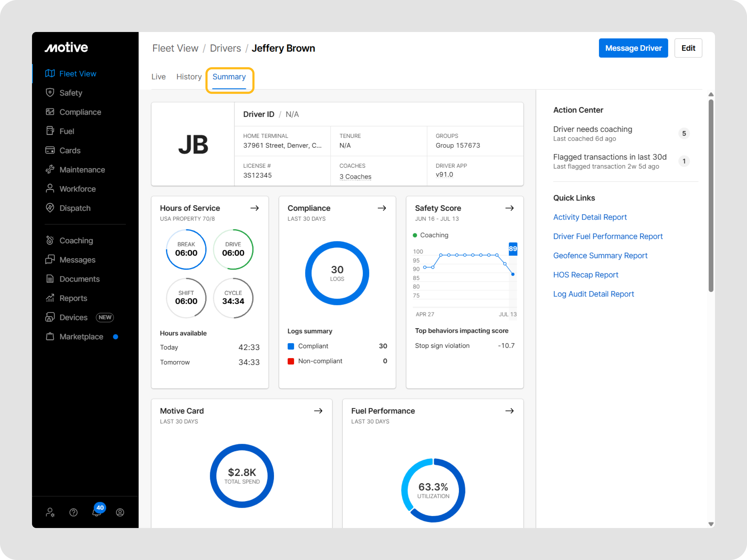
Task: Open the HOS Recap Report link
Action: (585, 275)
